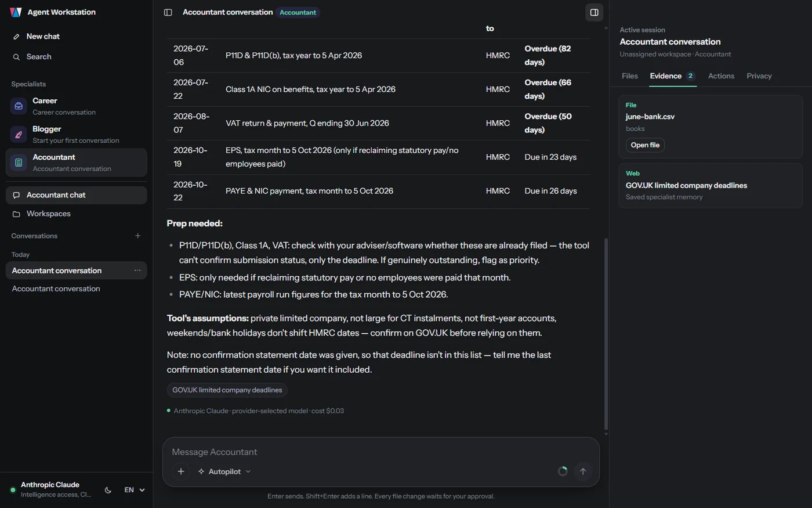The height and width of the screenshot is (508, 812).
Task: Click the GOV.UK limited company deadlines source chip
Action: click(x=227, y=390)
